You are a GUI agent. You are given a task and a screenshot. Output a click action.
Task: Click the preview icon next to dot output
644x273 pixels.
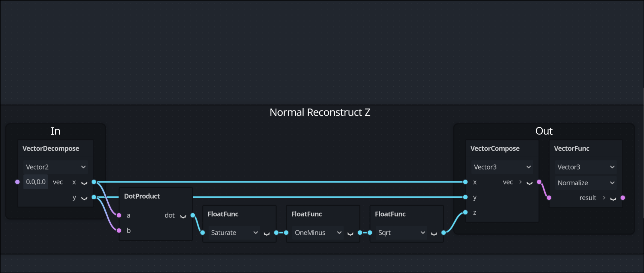click(183, 216)
